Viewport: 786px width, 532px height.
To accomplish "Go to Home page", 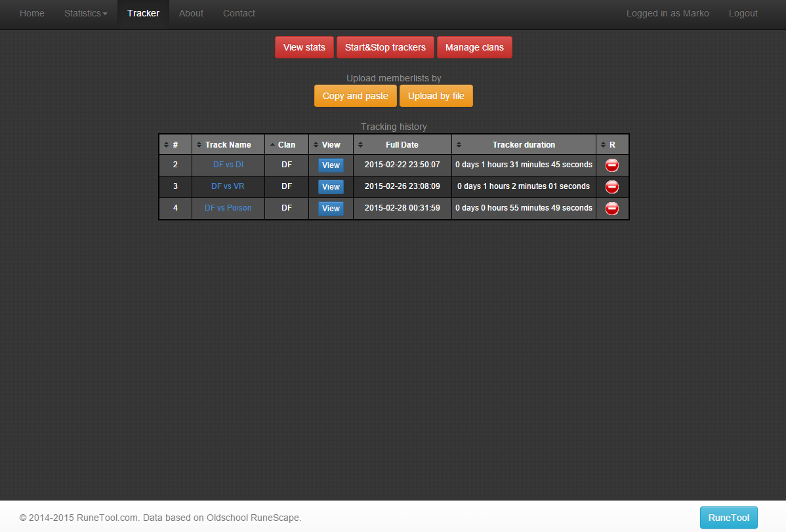I will [x=32, y=14].
